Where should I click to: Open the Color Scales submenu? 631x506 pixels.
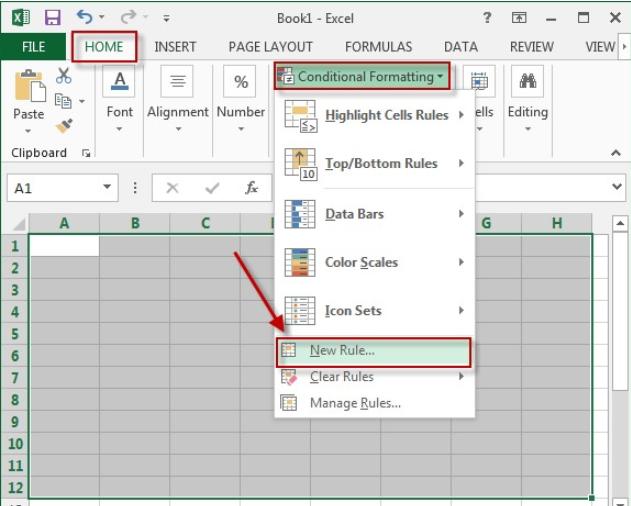coord(374,262)
